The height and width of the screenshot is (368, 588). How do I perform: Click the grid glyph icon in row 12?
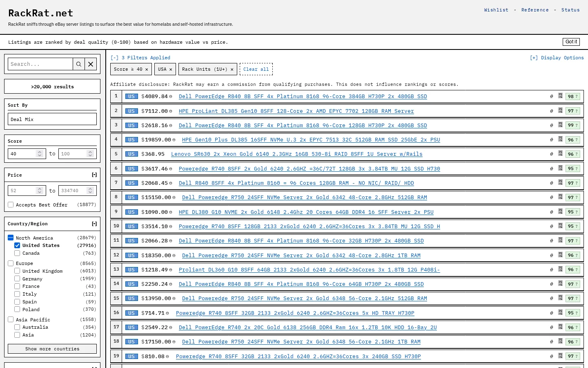coord(561,255)
